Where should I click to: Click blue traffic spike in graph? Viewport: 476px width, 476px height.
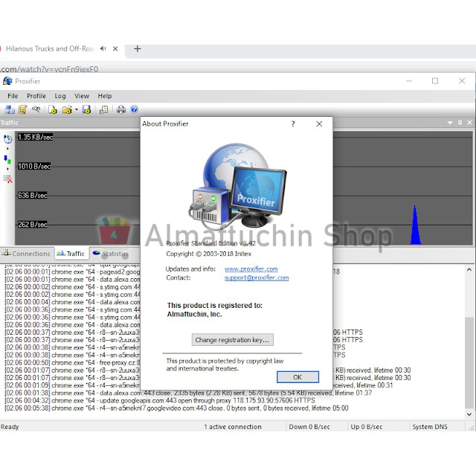[x=415, y=225]
